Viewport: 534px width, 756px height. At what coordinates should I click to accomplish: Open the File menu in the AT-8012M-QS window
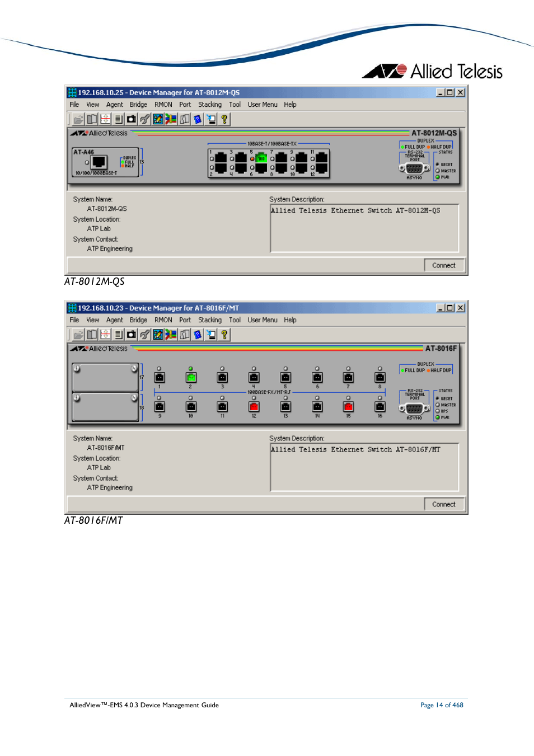pyautogui.click(x=74, y=105)
